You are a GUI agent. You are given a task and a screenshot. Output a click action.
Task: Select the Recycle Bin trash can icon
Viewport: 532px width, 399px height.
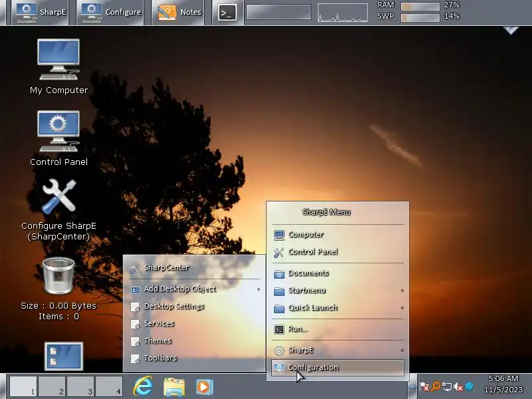tap(59, 275)
